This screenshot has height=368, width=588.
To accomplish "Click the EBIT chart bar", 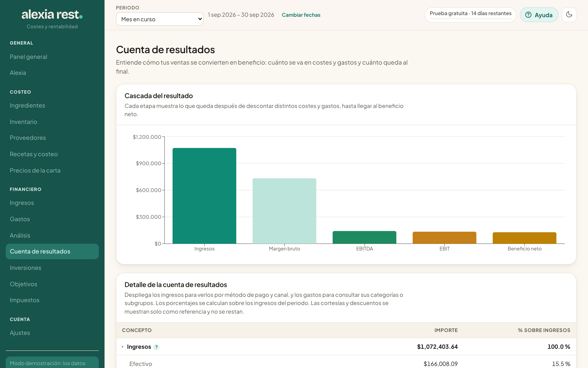I will click(x=444, y=238).
